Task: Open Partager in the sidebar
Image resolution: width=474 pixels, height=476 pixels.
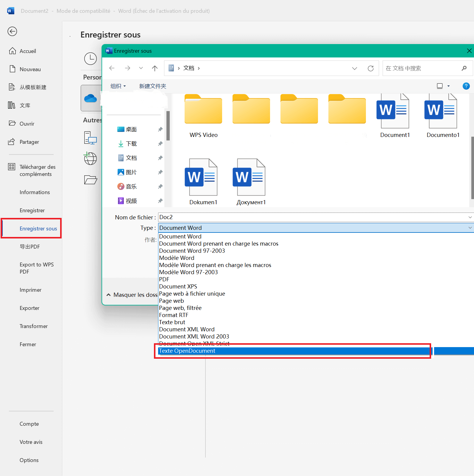Action: tap(29, 142)
